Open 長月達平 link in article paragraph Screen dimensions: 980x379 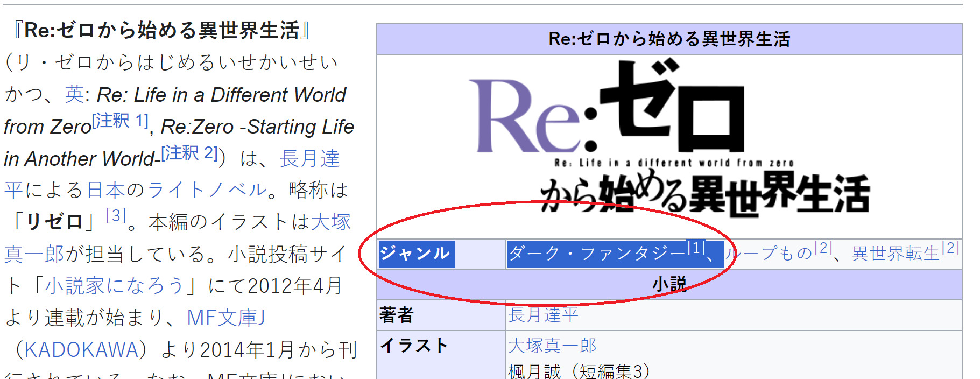(x=309, y=158)
